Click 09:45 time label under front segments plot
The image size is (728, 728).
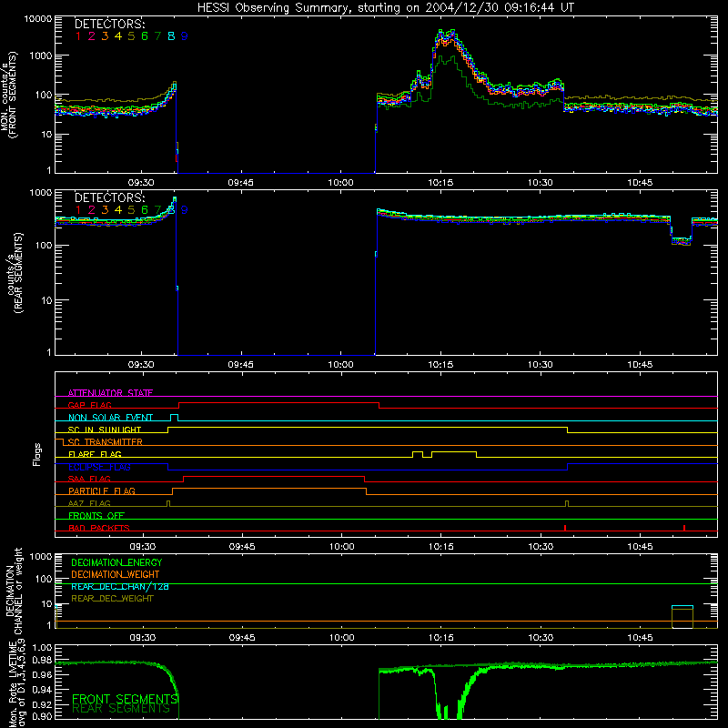(x=240, y=183)
